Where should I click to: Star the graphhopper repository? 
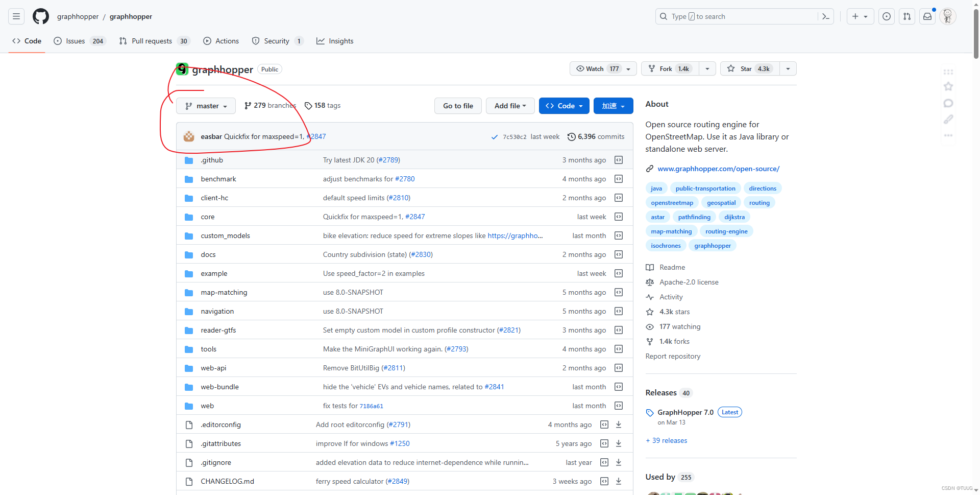(x=750, y=68)
